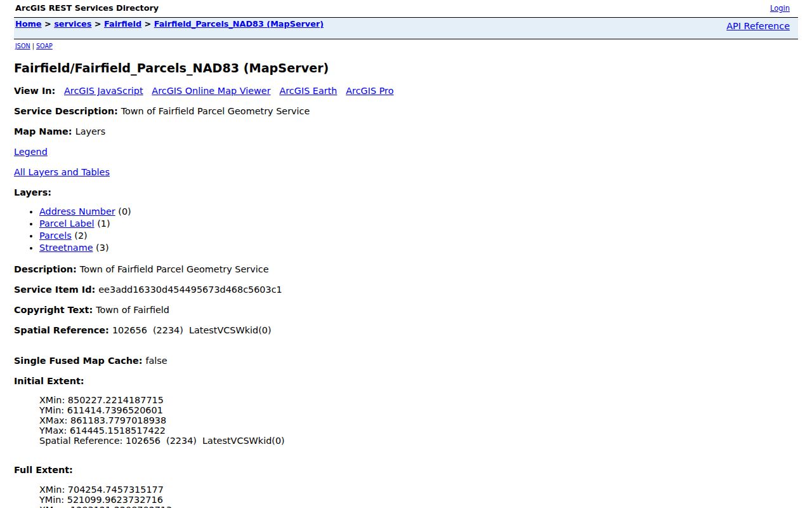The height and width of the screenshot is (508, 812).
Task: Click the XMin value 850227.2214187715
Action: tap(115, 400)
